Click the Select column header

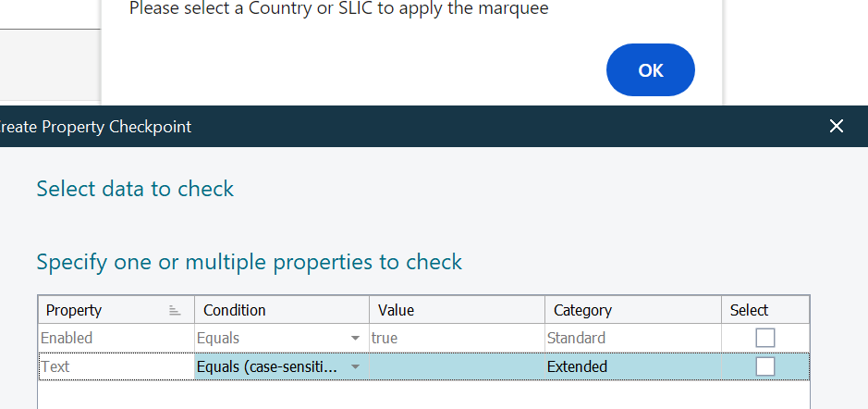(x=749, y=310)
